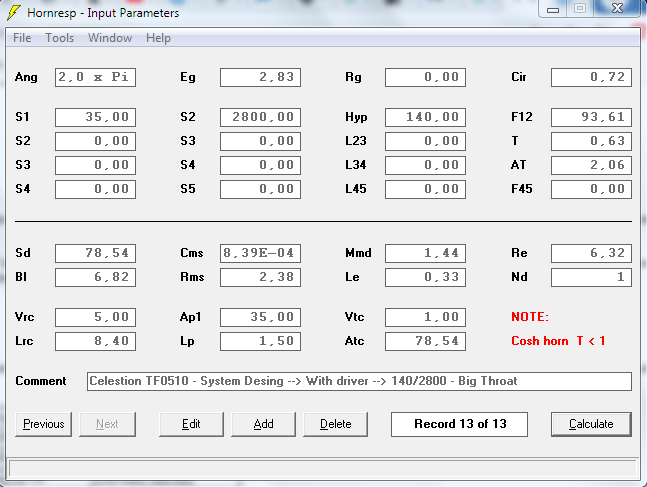The height and width of the screenshot is (487, 647).
Task: Click the L45 input field
Action: pos(425,189)
